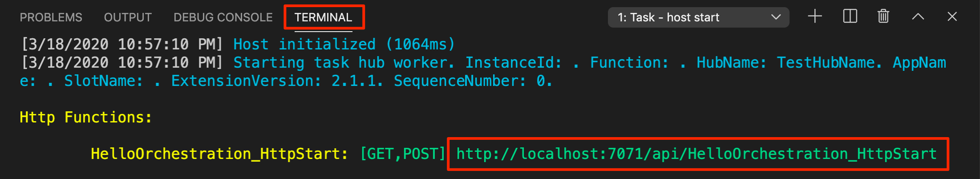Kill terminal using the trash icon
Viewport: 980px width, 179px height.
tap(883, 17)
